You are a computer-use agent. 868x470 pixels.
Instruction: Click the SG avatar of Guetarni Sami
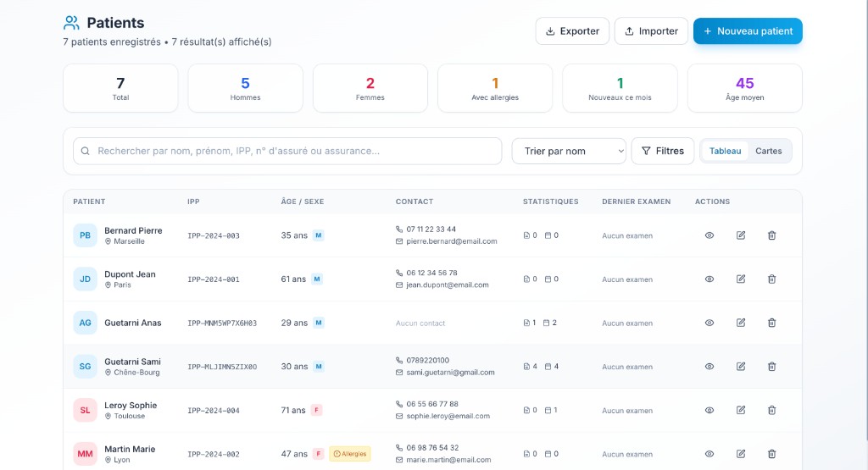click(86, 367)
